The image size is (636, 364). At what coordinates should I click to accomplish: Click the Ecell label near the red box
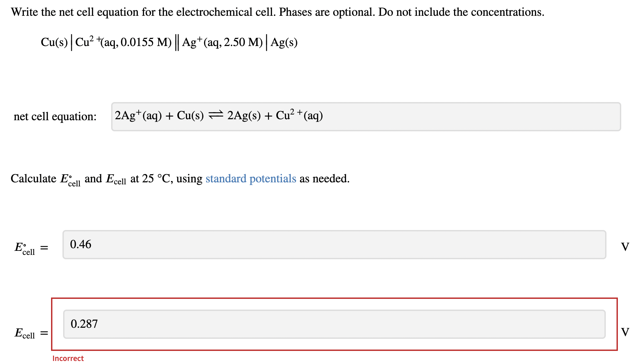point(25,333)
